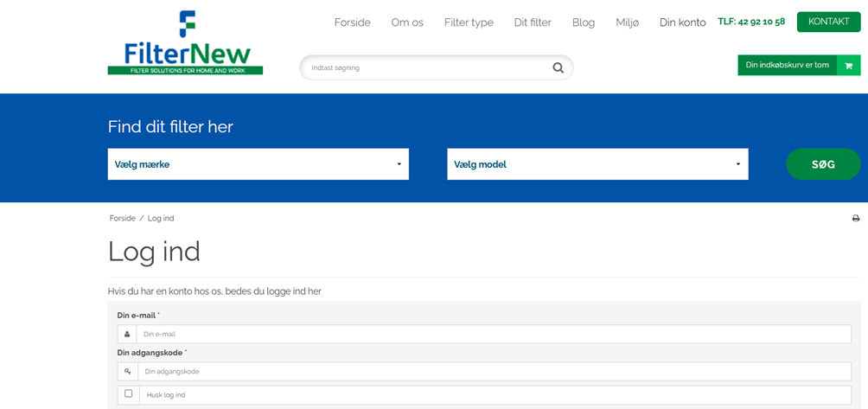Open the 'Miljø' navigation item
The image size is (868, 409).
[x=627, y=22]
